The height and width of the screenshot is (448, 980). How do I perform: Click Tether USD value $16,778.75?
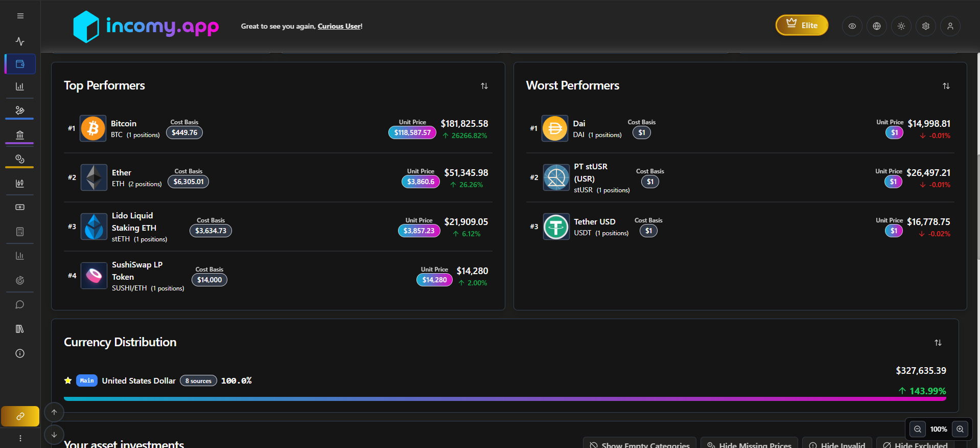point(928,222)
